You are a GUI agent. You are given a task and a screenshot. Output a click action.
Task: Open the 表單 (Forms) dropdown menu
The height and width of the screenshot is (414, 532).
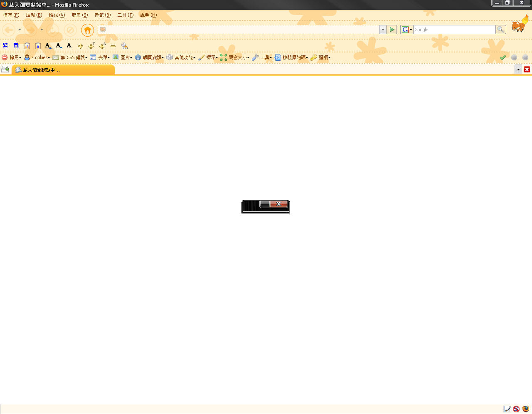[x=100, y=57]
